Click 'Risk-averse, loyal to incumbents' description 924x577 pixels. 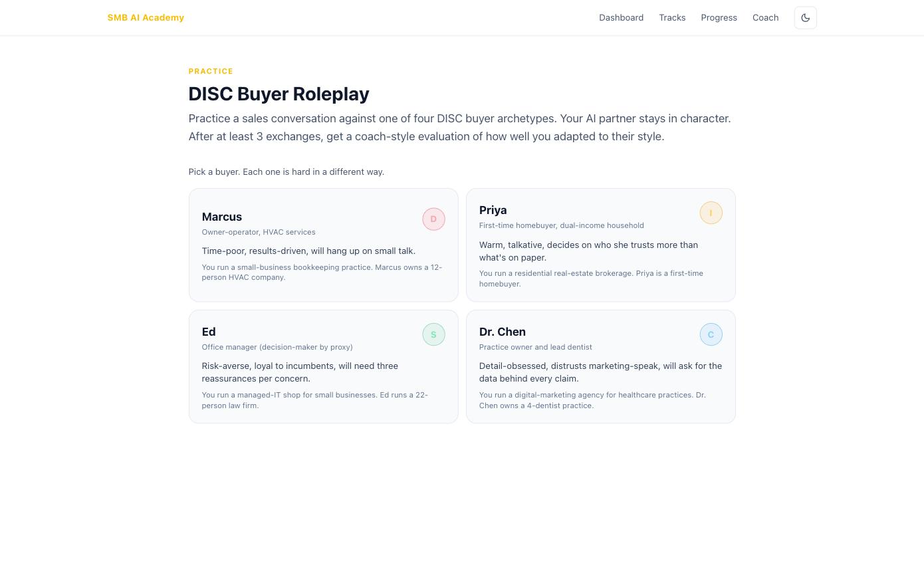[300, 372]
